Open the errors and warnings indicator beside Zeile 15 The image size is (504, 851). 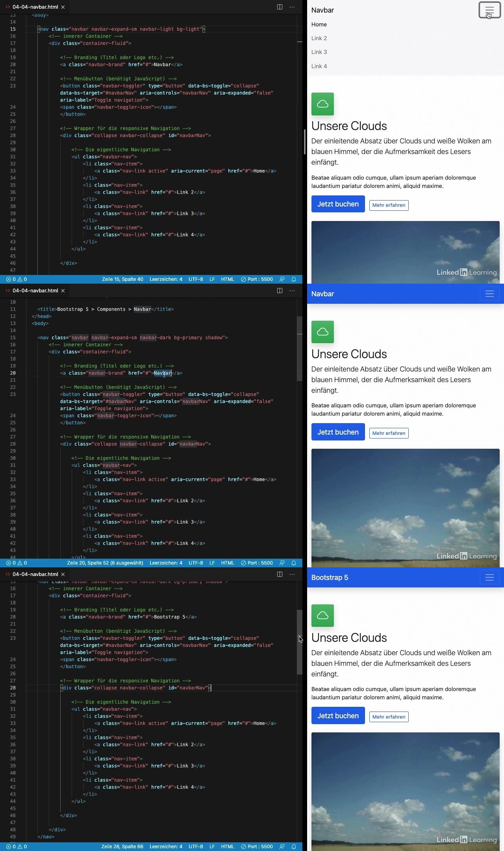(x=17, y=279)
